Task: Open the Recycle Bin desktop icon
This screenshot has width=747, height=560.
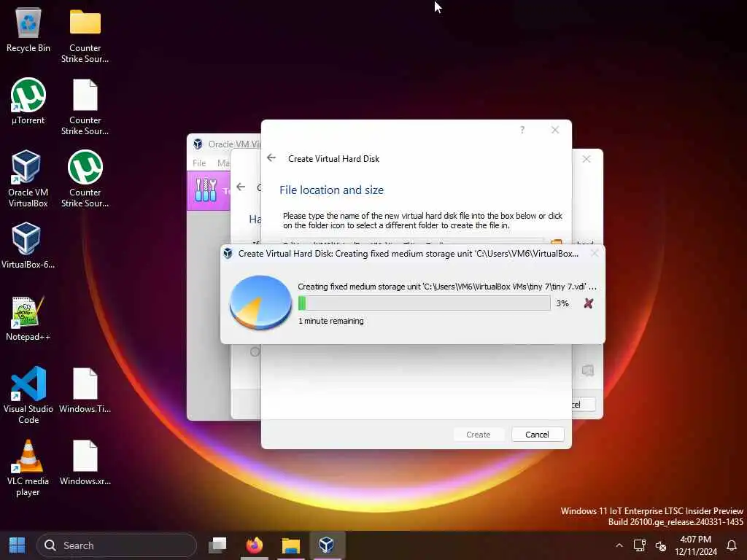Action: [28, 29]
